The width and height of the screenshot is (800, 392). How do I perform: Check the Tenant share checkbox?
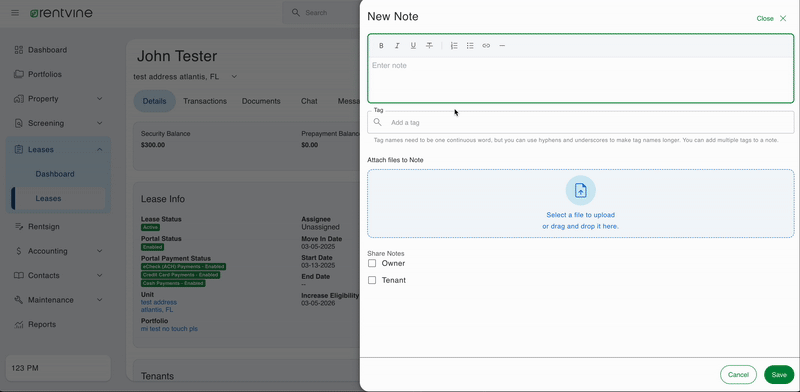tap(372, 280)
